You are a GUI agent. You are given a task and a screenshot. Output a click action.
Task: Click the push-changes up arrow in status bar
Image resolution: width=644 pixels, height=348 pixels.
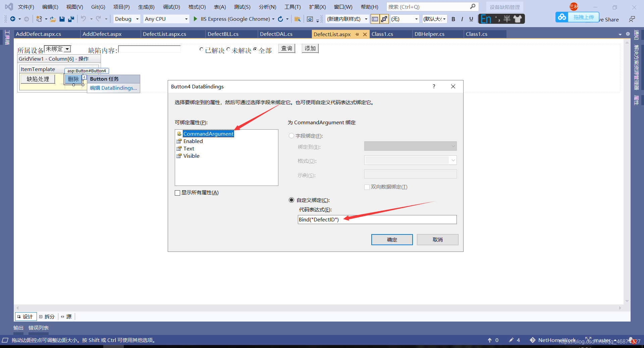(490, 340)
